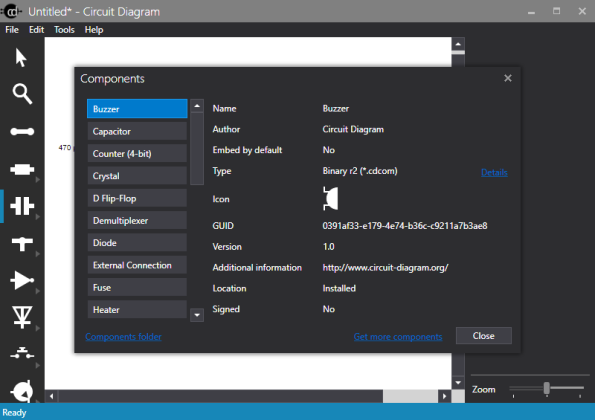The image size is (595, 420).
Task: Click canvas vertical scroll up arrow
Action: click(458, 44)
